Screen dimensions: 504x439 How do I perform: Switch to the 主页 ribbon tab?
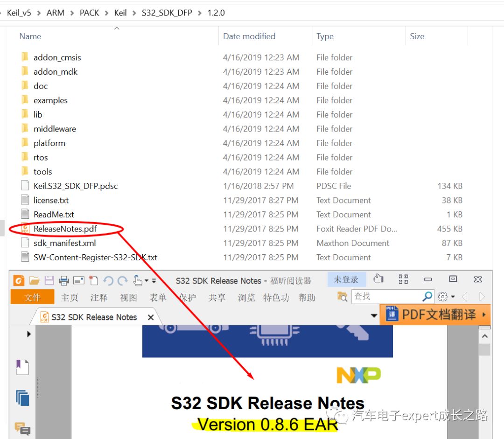click(x=70, y=298)
